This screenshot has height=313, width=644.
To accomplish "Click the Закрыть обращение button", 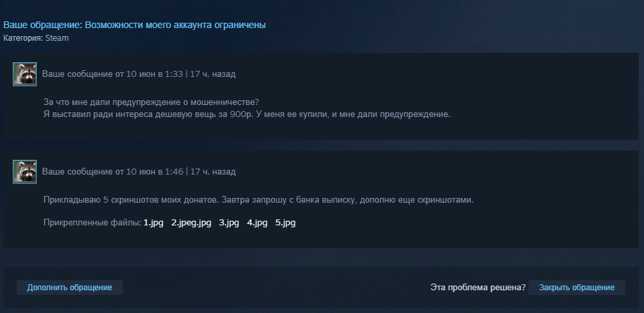I will tap(576, 288).
